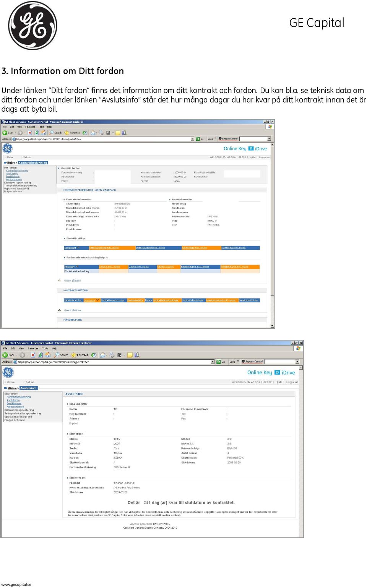
Task: Click address bar in the Avslutsinfo browser window
Action: (x=113, y=362)
